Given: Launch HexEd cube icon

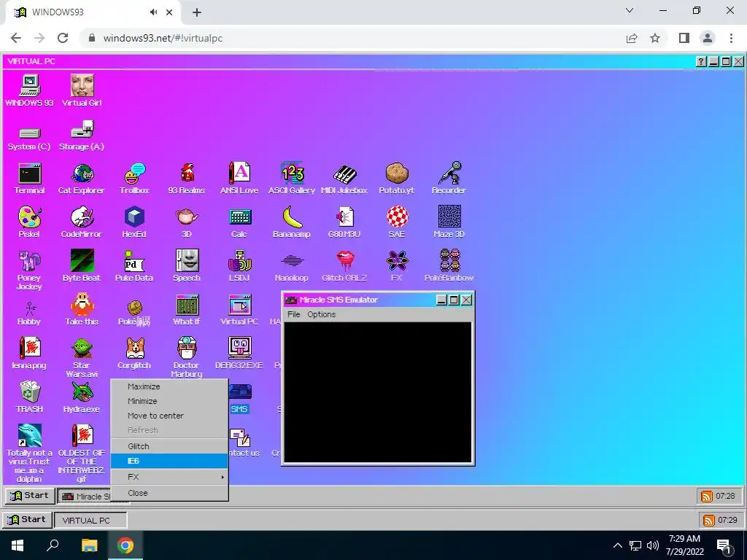Looking at the screenshot, I should 134,222.
